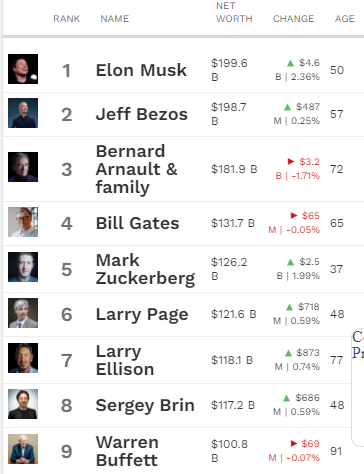Click Bill Gates's red change arrow icon
The image size is (364, 474).
[x=294, y=215]
